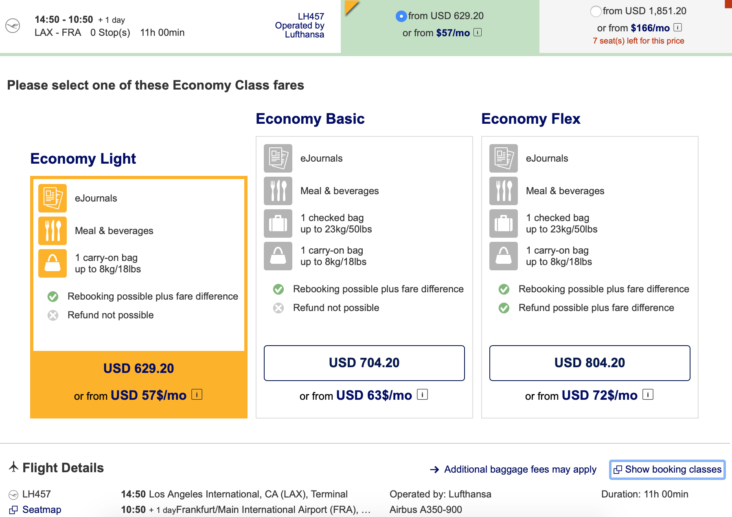Click the grey refund cross in Economy Light

click(53, 315)
